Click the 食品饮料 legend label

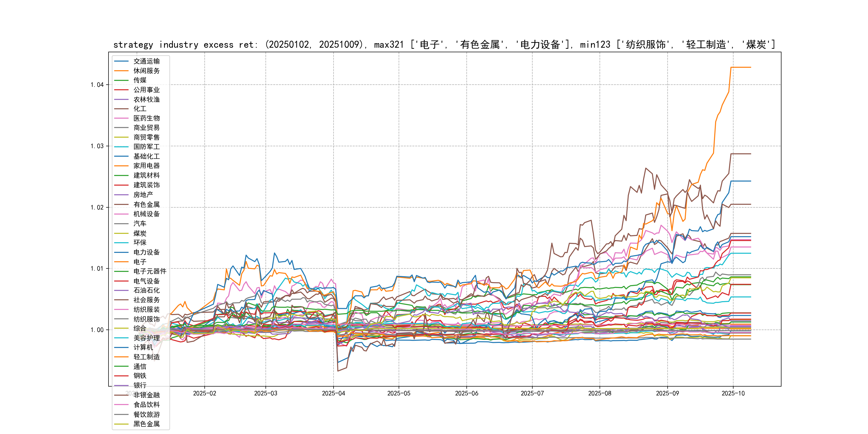point(146,405)
